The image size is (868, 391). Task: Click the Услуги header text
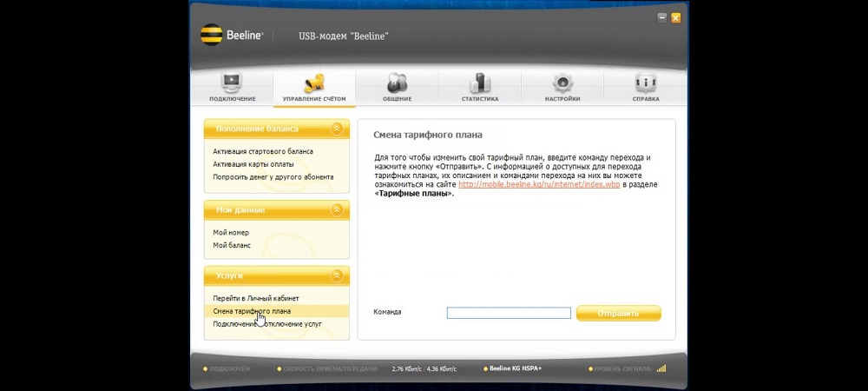229,275
